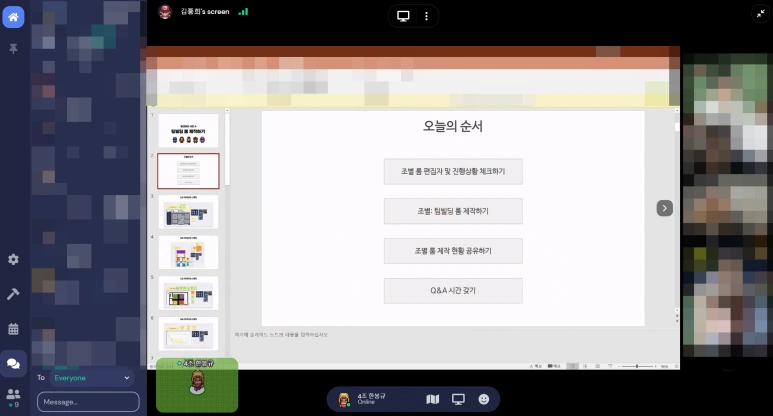Click the presenter's screen title text

click(205, 11)
